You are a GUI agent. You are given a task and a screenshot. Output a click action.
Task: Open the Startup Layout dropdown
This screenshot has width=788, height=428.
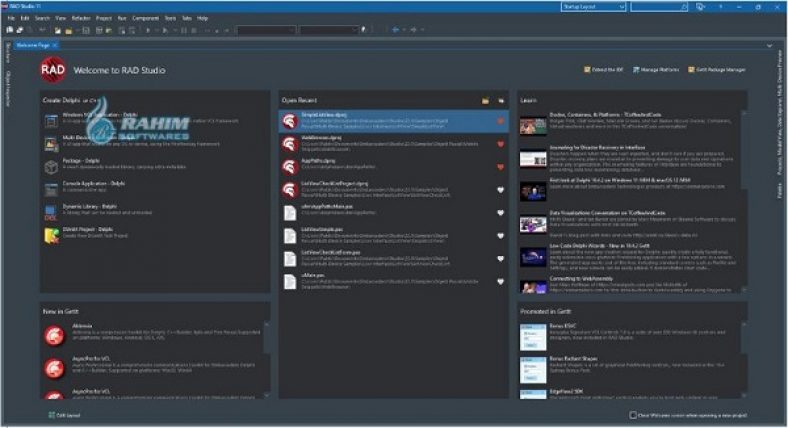tap(593, 7)
